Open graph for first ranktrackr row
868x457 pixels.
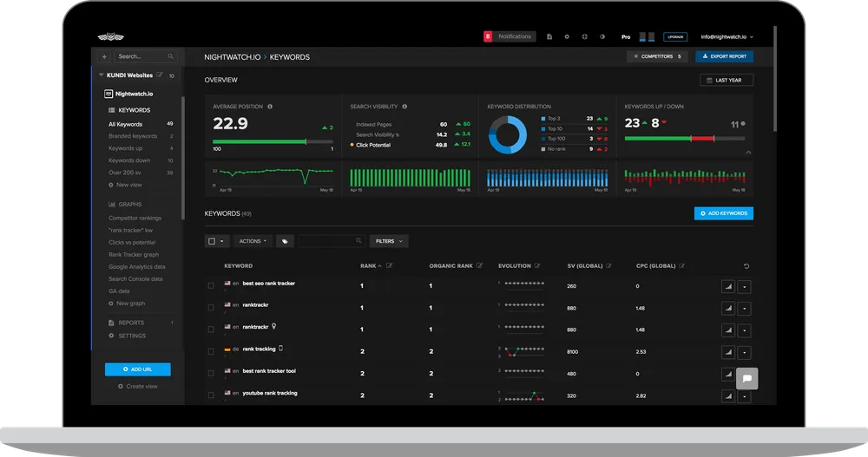pos(728,308)
